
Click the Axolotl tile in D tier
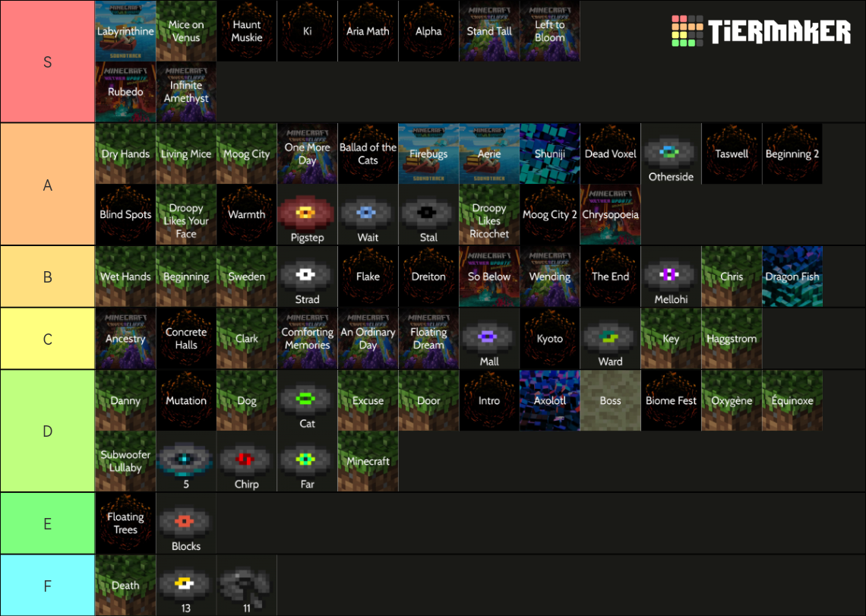pos(549,400)
